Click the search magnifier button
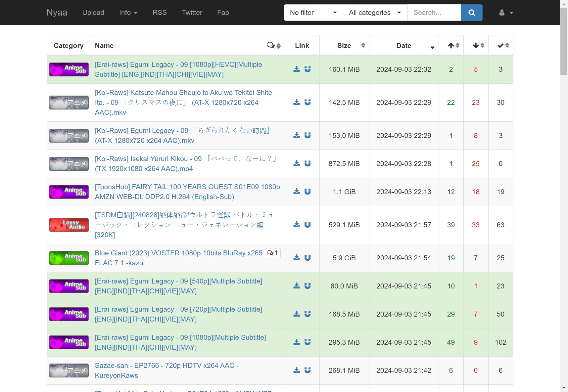This screenshot has width=568, height=392. pos(471,13)
